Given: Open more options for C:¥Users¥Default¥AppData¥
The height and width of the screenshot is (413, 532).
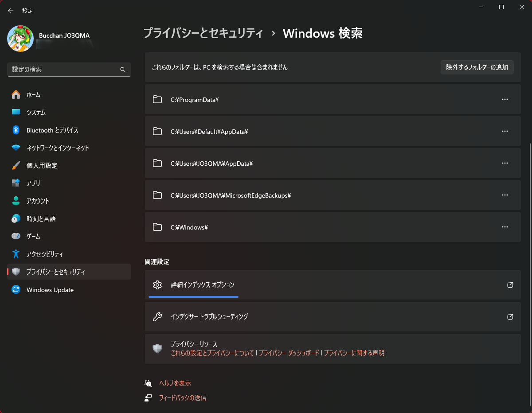Looking at the screenshot, I should 505,131.
